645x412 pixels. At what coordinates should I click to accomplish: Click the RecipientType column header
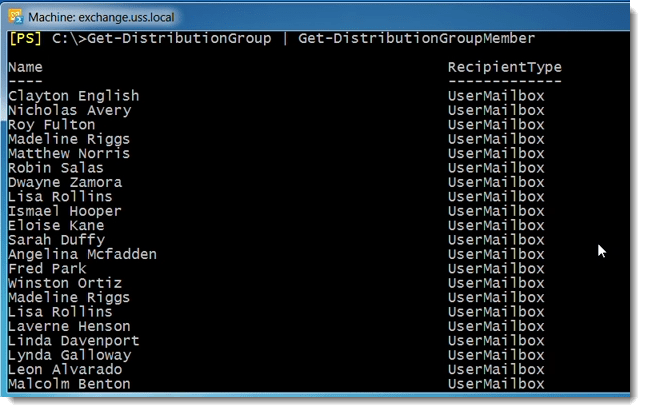505,67
